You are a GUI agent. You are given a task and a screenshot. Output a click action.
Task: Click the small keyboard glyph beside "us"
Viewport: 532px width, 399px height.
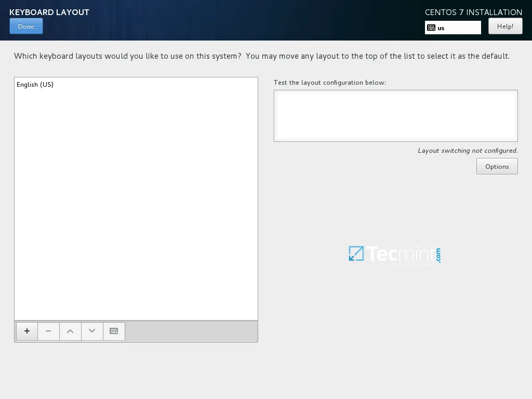point(431,27)
